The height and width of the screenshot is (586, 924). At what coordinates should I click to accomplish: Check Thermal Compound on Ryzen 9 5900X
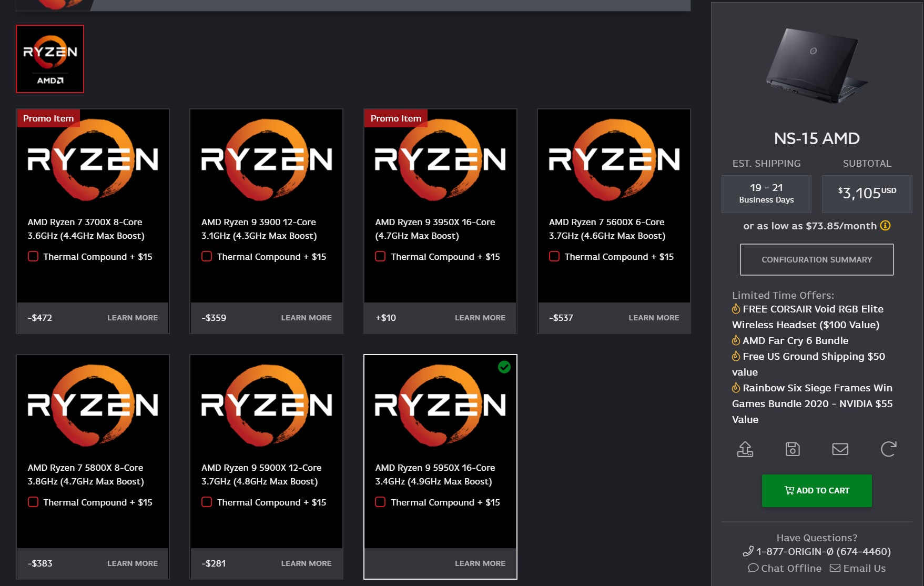click(206, 502)
